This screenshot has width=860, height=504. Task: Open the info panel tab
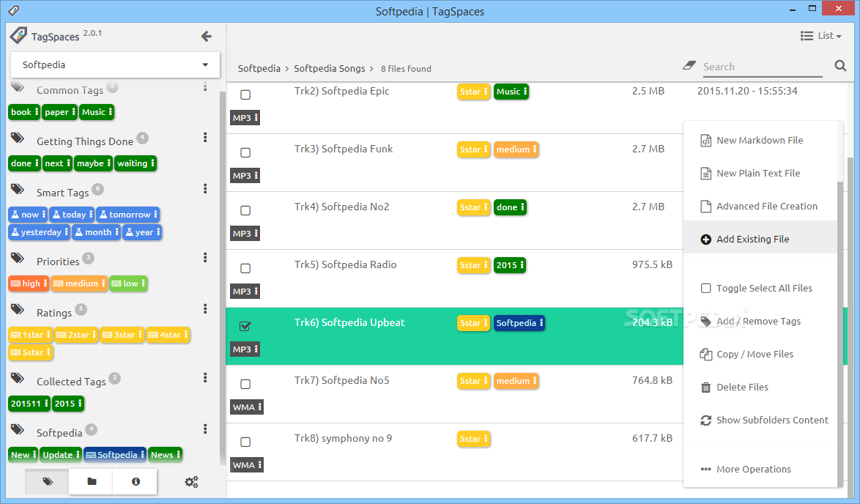coord(136,481)
